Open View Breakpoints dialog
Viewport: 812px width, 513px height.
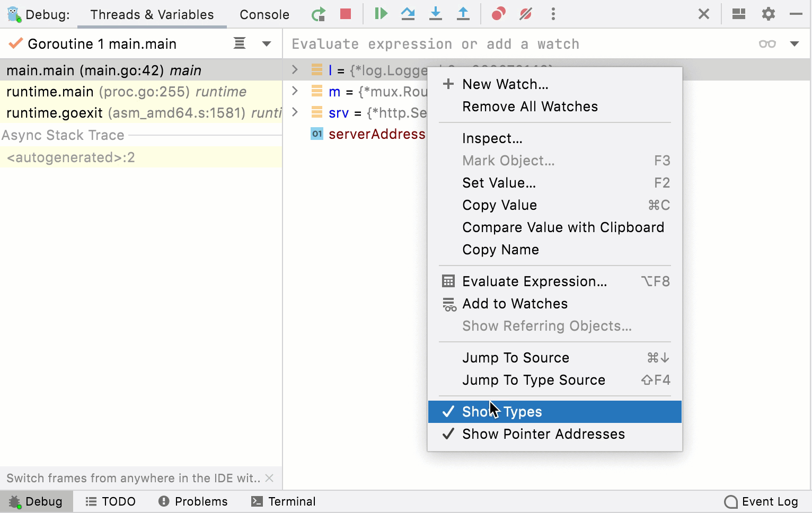click(x=497, y=14)
